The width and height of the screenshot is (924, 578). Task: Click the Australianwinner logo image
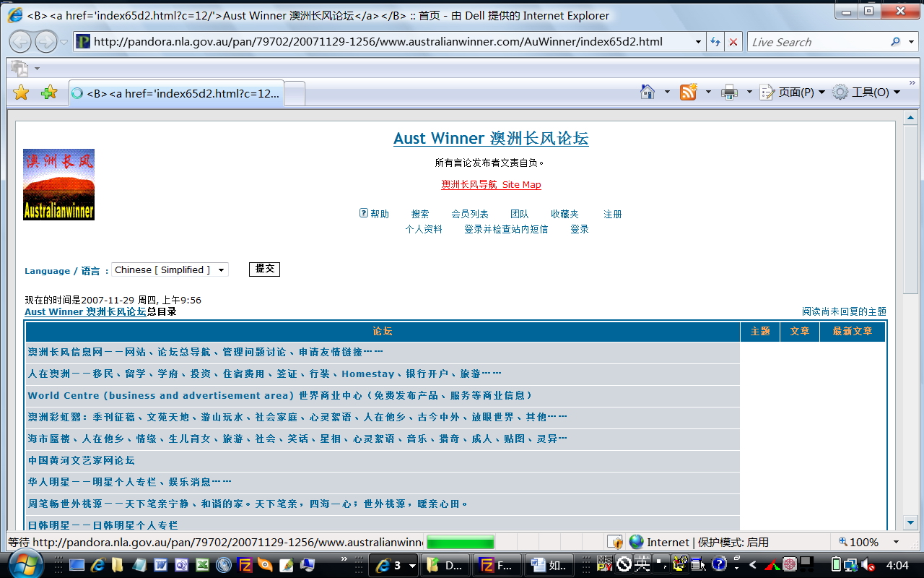click(x=58, y=184)
